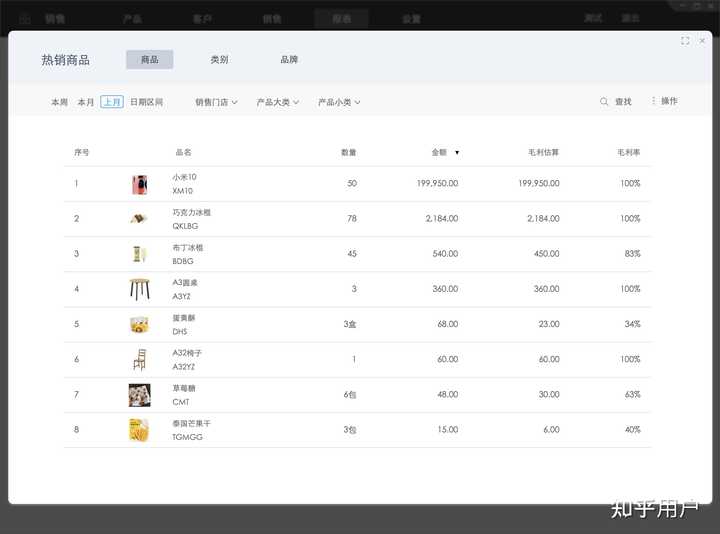Click quantity 78 in the 巧克力冰棍 row
The height and width of the screenshot is (534, 720).
[352, 219]
